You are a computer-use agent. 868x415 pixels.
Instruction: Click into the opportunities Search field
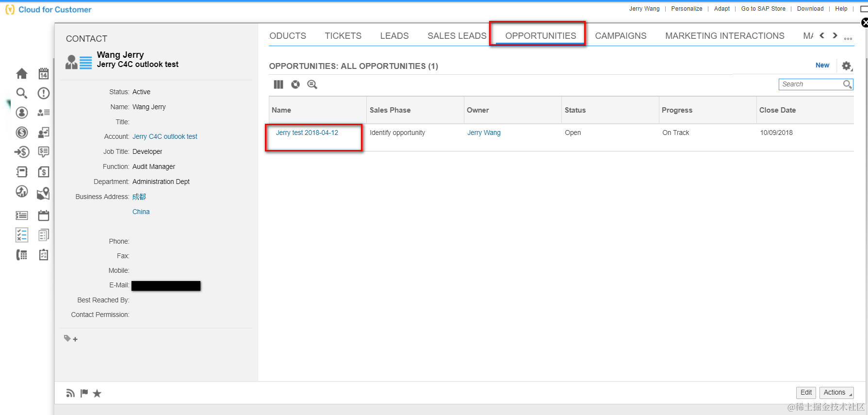(x=816, y=84)
